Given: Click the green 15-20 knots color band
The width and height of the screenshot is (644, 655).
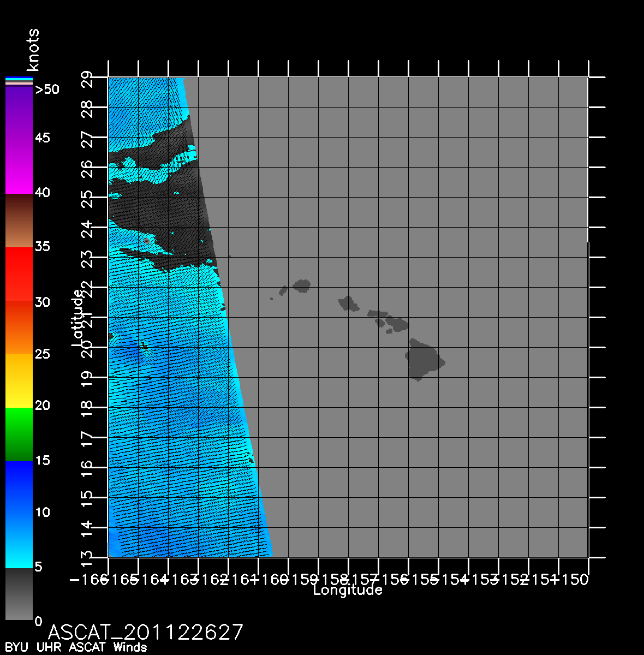Looking at the screenshot, I should click(x=19, y=434).
